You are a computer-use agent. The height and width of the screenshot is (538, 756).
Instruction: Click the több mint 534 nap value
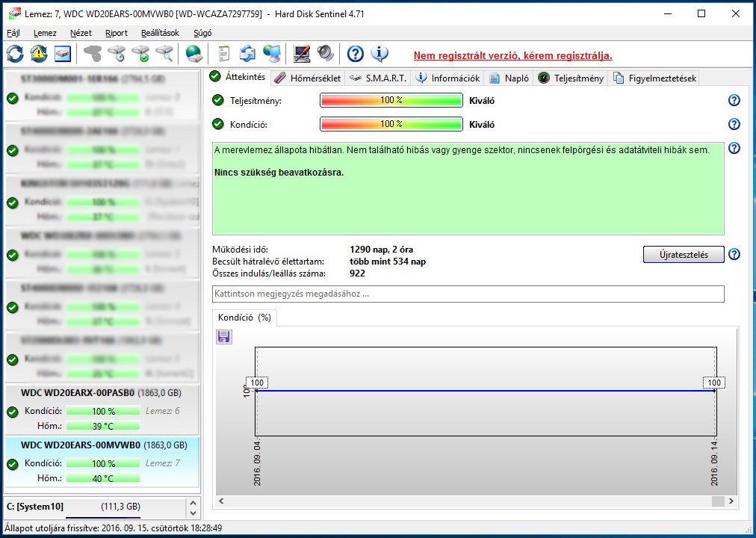388,262
